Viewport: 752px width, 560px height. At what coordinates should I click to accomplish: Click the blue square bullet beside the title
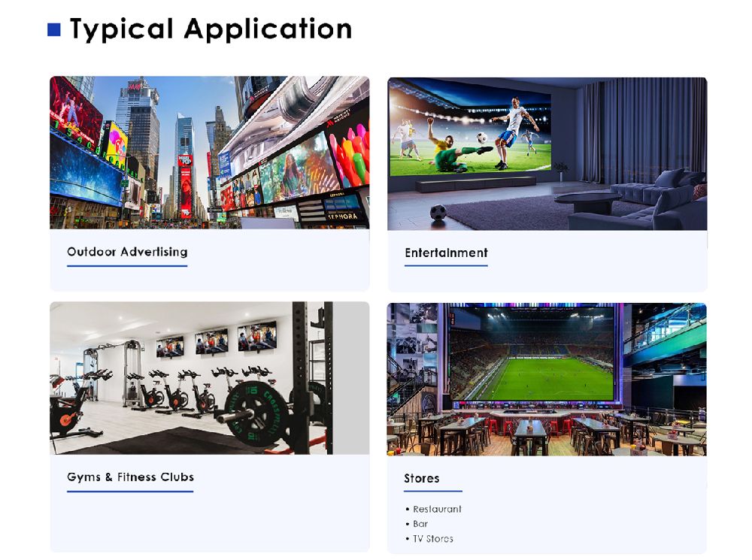[54, 30]
